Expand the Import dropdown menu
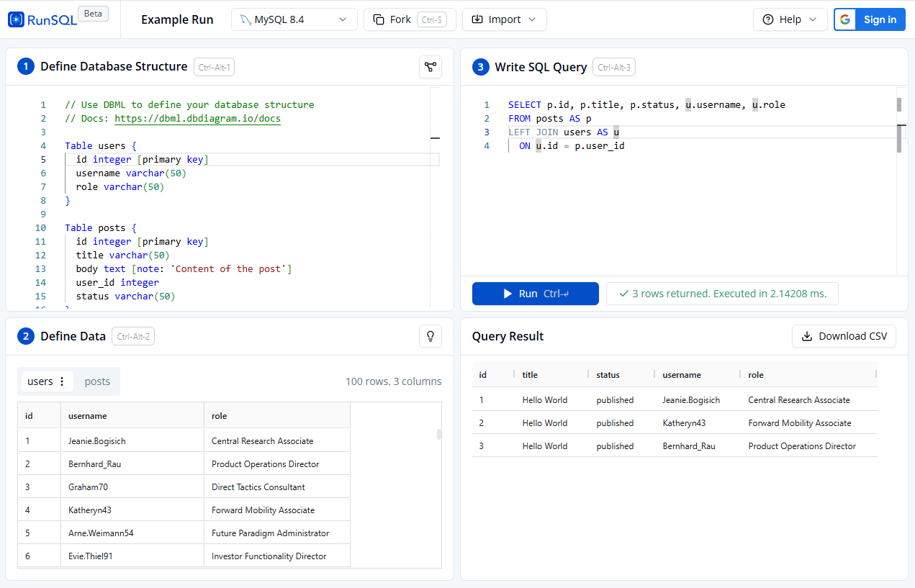 click(505, 19)
